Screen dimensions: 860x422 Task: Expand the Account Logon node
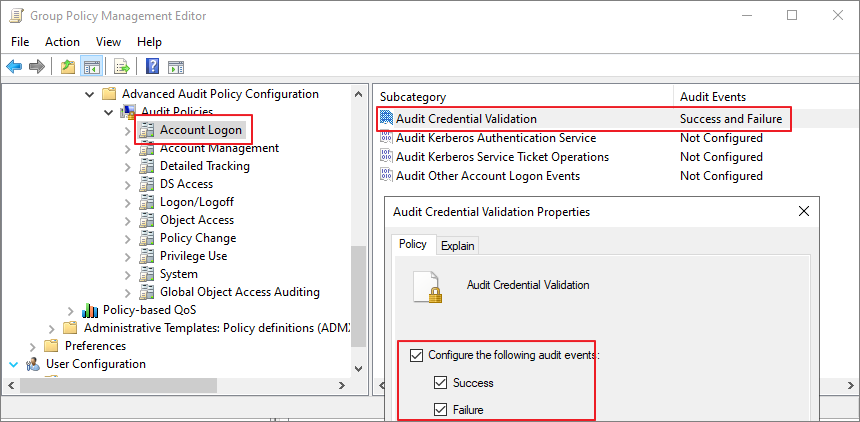(127, 131)
